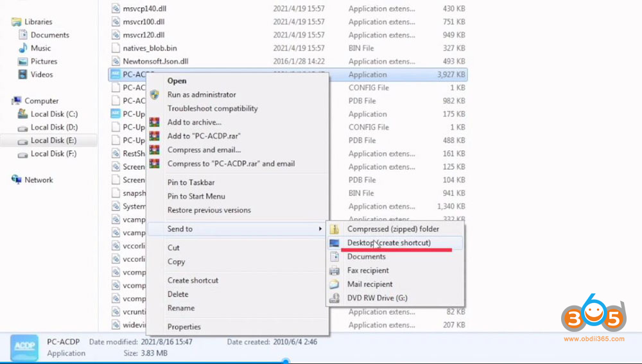
Task: Expand the Send to submenu arrow
Action: coord(320,229)
